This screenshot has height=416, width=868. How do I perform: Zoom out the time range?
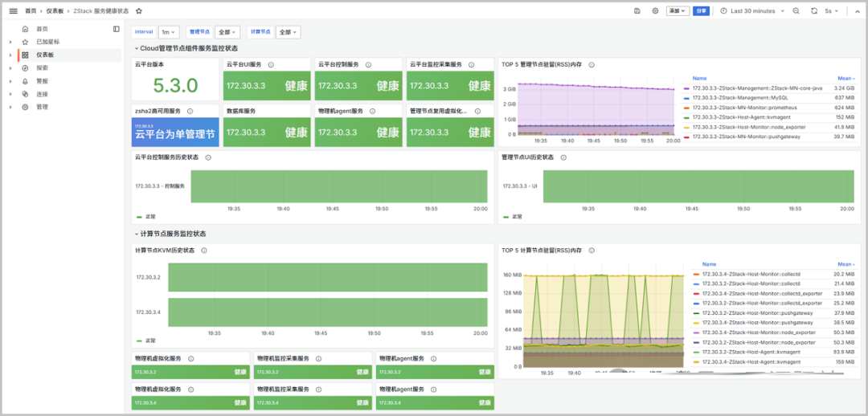coord(796,11)
